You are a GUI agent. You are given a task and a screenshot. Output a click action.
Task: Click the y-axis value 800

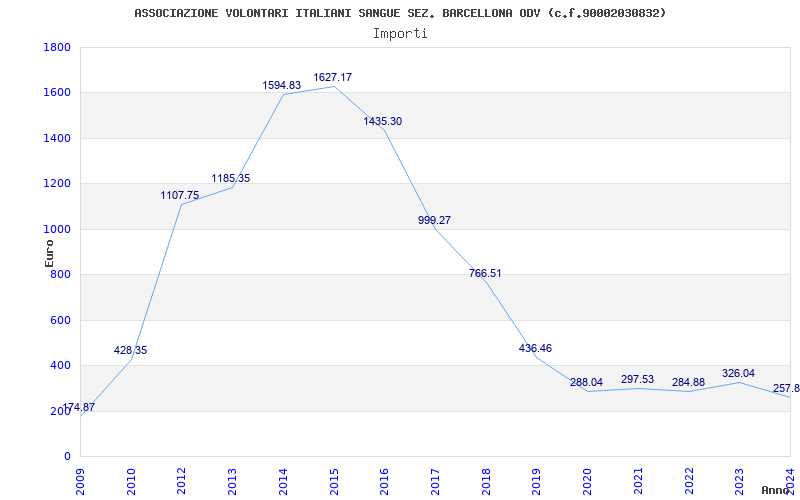[61, 275]
